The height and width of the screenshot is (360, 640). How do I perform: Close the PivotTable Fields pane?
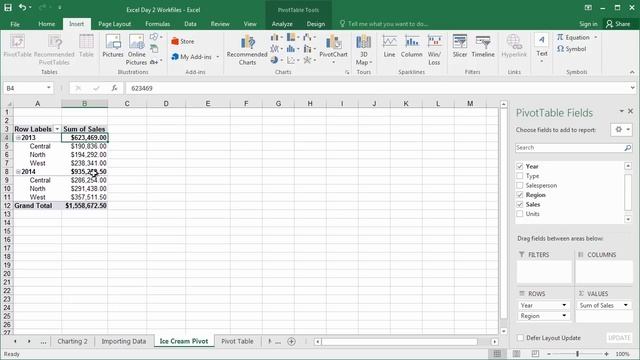(x=631, y=111)
